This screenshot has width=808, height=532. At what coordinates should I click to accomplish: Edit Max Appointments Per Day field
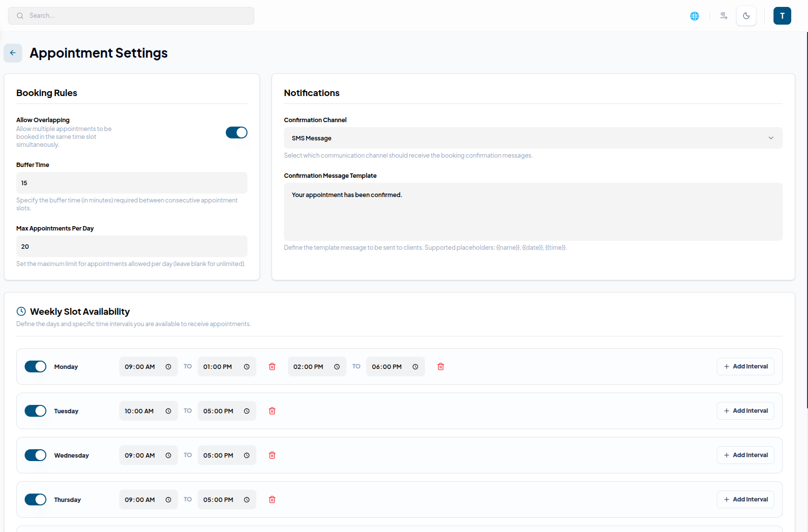click(132, 246)
